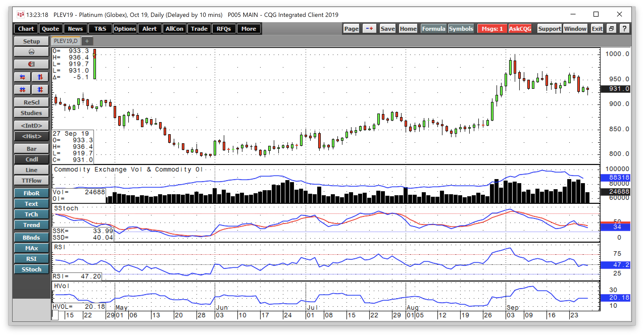Click the 24688 volume scale label

coord(615,192)
